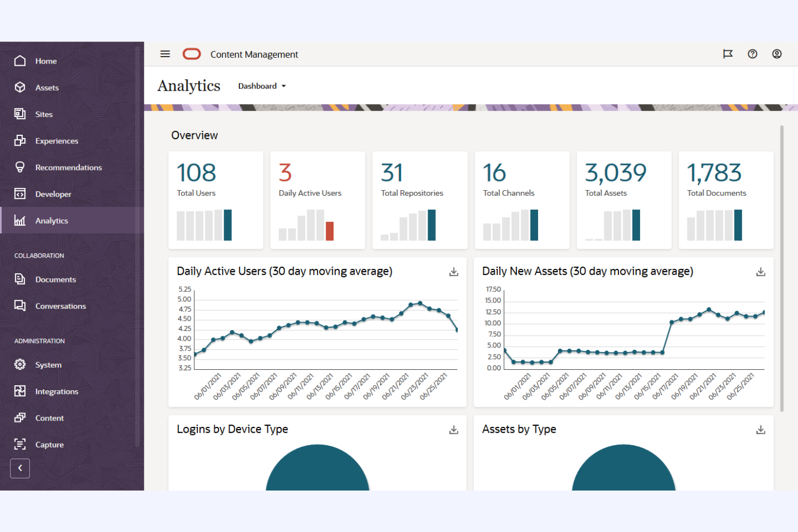Go to Home from the sidebar
798x532 pixels.
pyautogui.click(x=45, y=61)
